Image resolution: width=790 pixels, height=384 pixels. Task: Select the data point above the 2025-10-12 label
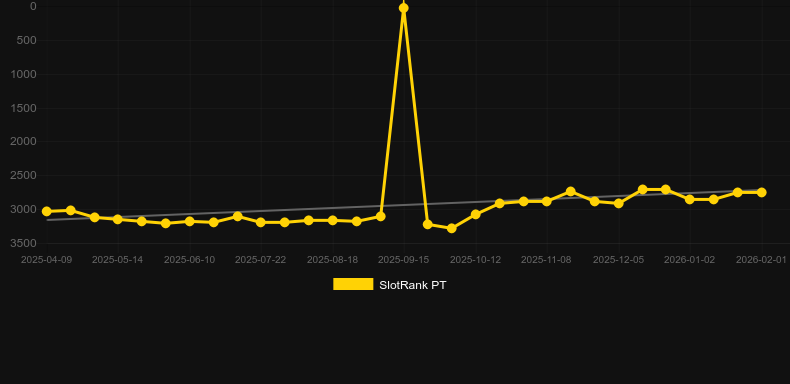coord(476,214)
